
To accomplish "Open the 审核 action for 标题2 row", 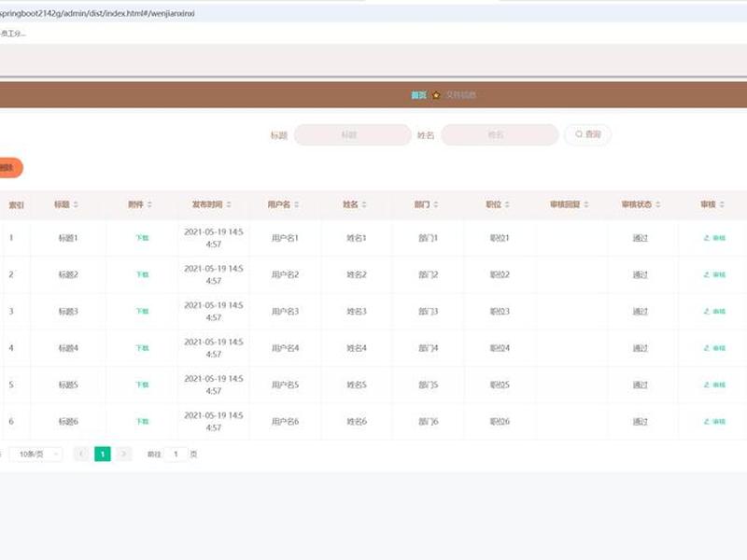I will [x=714, y=274].
